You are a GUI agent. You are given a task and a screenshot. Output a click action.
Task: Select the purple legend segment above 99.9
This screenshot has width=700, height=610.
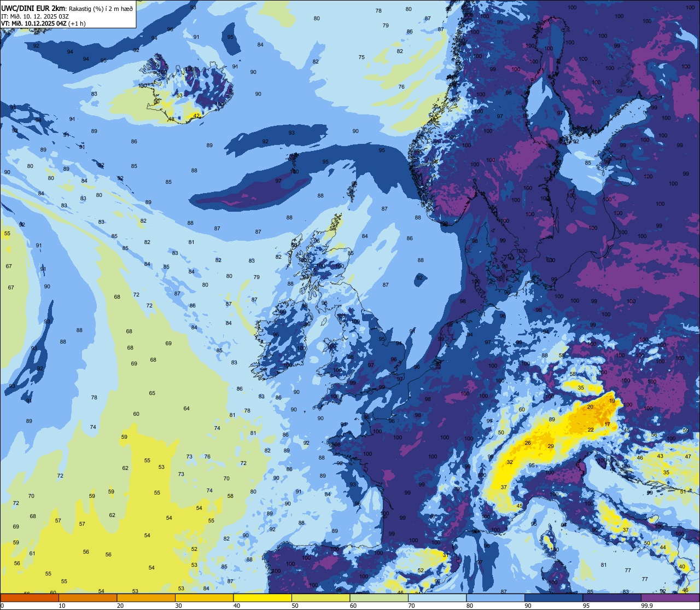pos(670,597)
